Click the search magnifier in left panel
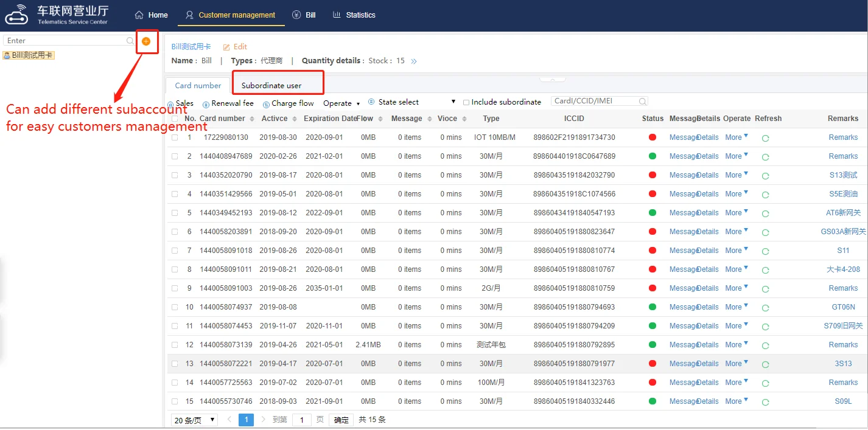 pos(130,41)
